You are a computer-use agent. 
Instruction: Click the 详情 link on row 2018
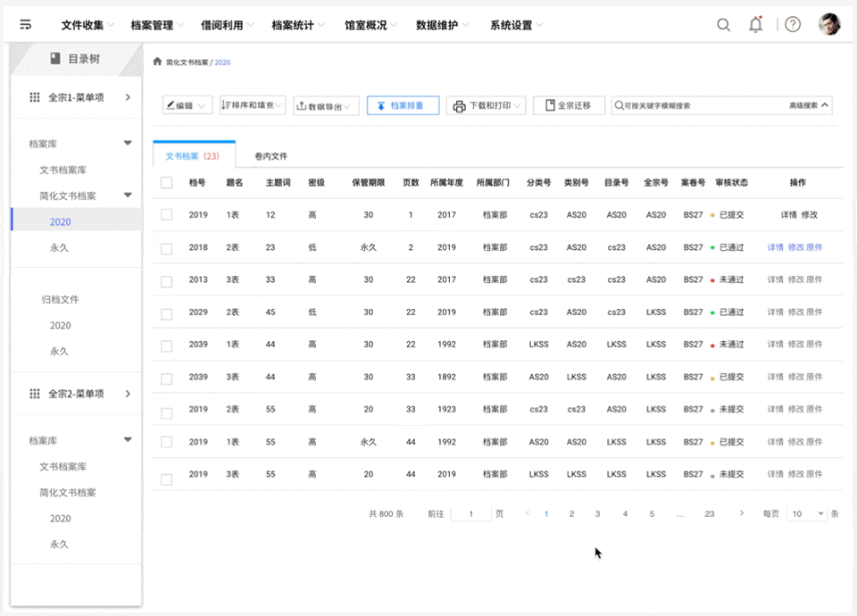[x=775, y=247]
